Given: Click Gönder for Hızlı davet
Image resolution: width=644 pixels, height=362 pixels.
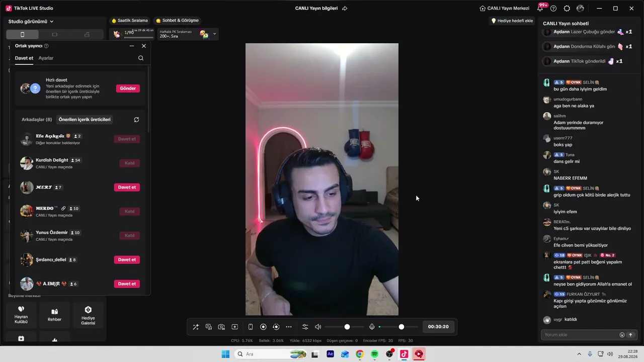Looking at the screenshot, I should [x=128, y=88].
